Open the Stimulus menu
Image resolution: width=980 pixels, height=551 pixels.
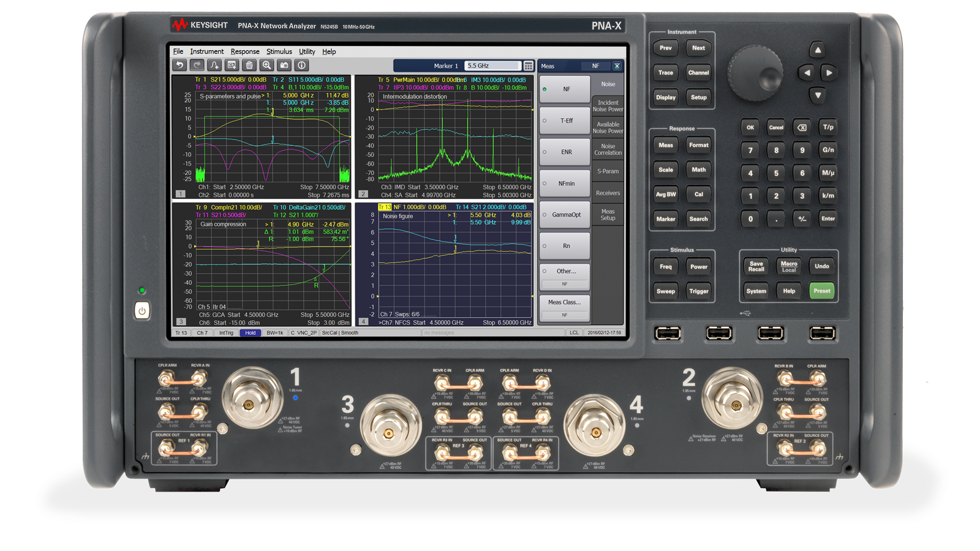pos(279,51)
